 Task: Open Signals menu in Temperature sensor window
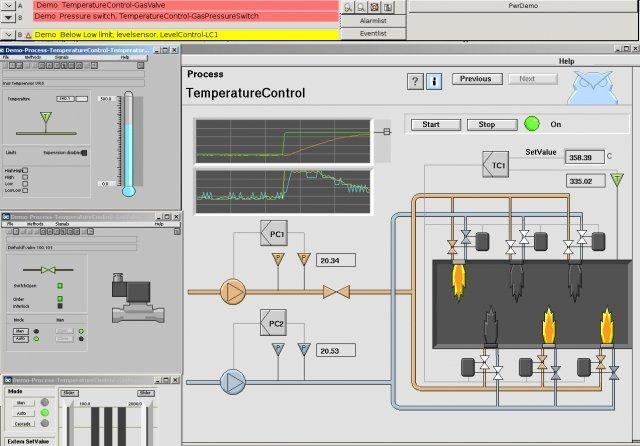click(61, 57)
